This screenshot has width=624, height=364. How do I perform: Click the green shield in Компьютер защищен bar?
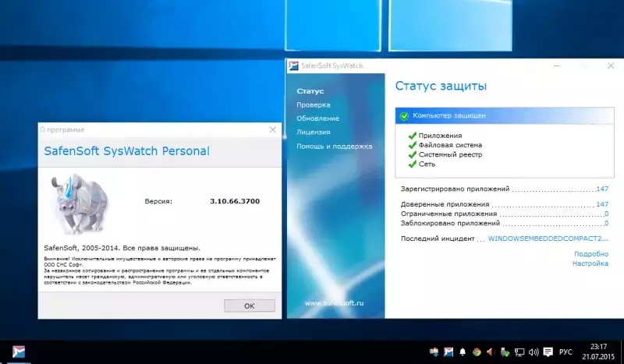pyautogui.click(x=404, y=116)
